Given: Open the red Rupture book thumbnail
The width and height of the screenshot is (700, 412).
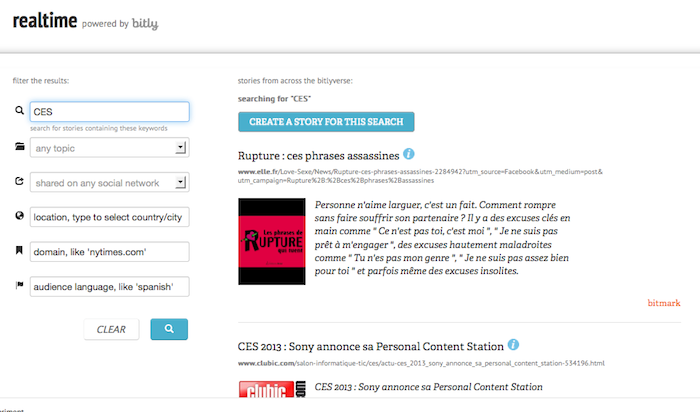Looking at the screenshot, I should pos(268,242).
